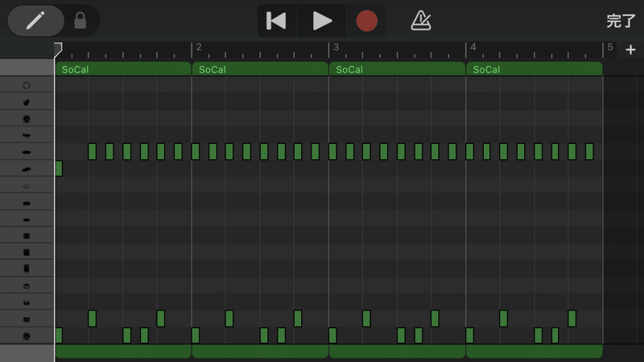Start playback with the Play button
Screen dimensions: 644x362
coord(322,21)
